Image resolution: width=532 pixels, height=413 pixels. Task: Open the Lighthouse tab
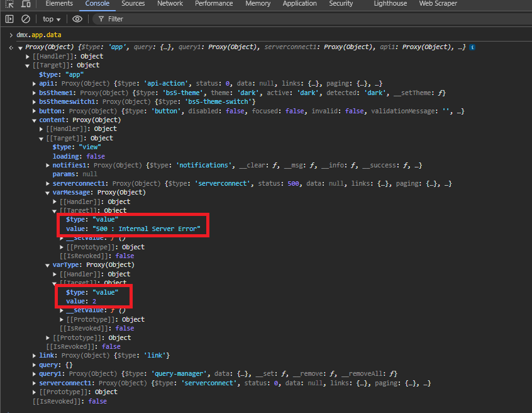click(x=390, y=4)
